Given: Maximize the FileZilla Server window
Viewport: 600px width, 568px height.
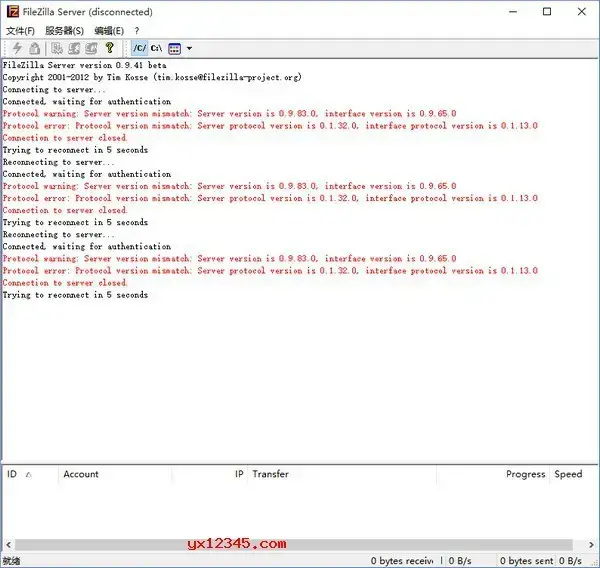Looking at the screenshot, I should 547,12.
